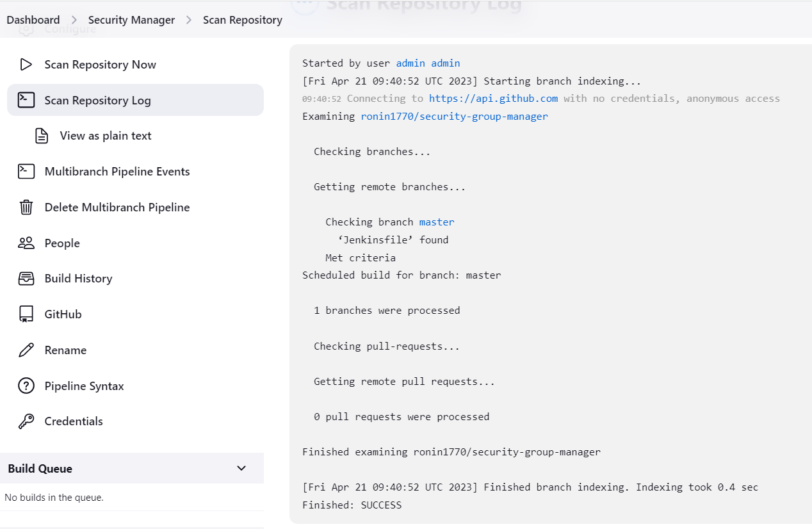Viewport: 812px width, 529px height.
Task: Click the Build History inbox icon
Action: [x=26, y=279]
